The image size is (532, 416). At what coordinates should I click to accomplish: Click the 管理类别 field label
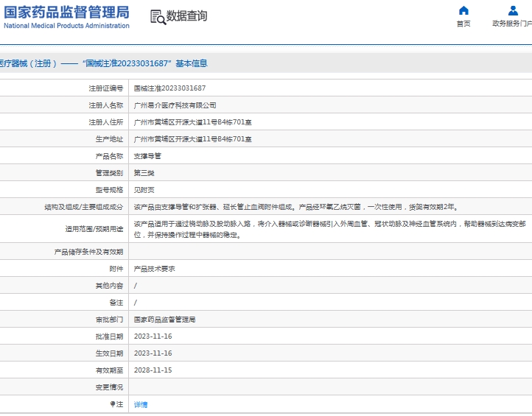click(x=109, y=173)
